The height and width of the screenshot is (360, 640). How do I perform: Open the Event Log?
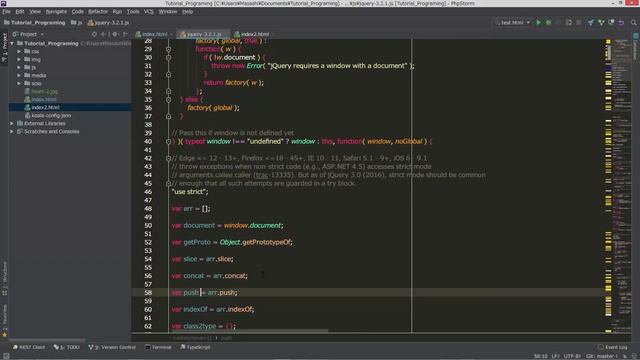(x=612, y=347)
